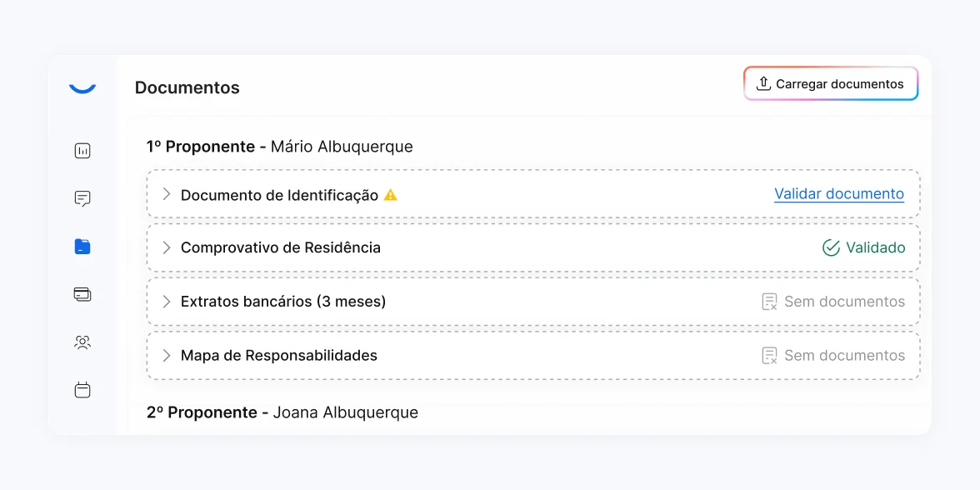Click the green Validado check icon
The image size is (980, 490).
point(831,247)
